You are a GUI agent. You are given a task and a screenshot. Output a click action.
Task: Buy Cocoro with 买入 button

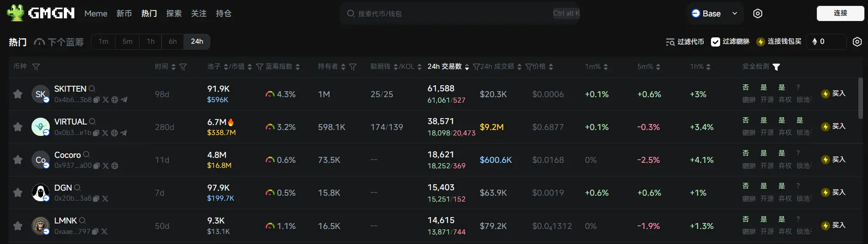pos(834,160)
